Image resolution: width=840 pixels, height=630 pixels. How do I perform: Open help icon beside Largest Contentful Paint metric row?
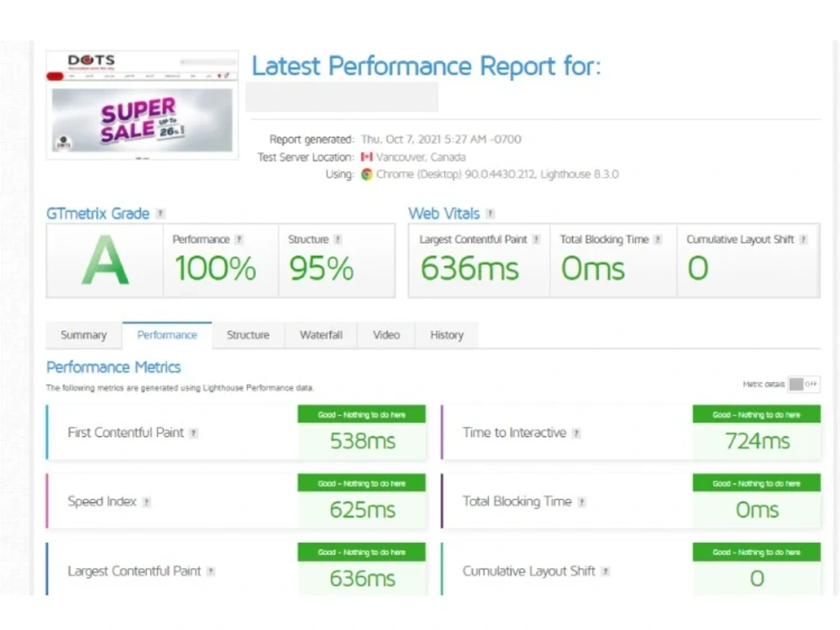click(x=211, y=571)
